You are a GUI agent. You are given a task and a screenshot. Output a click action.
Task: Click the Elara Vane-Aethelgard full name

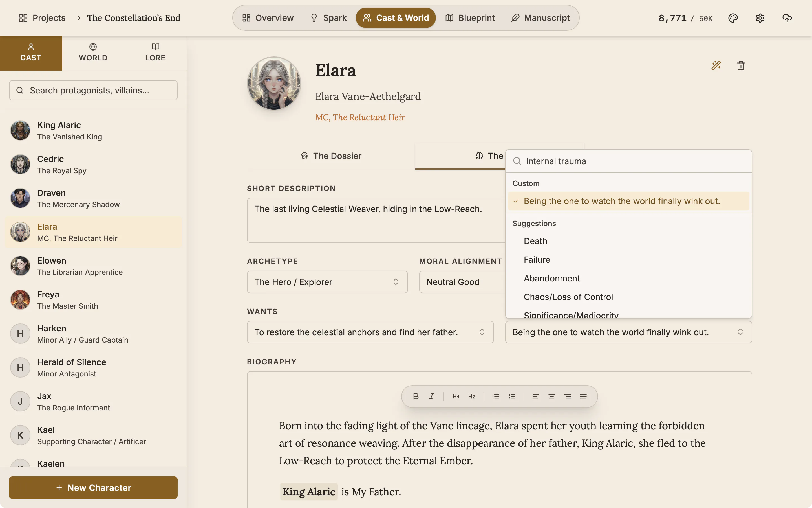pos(368,97)
